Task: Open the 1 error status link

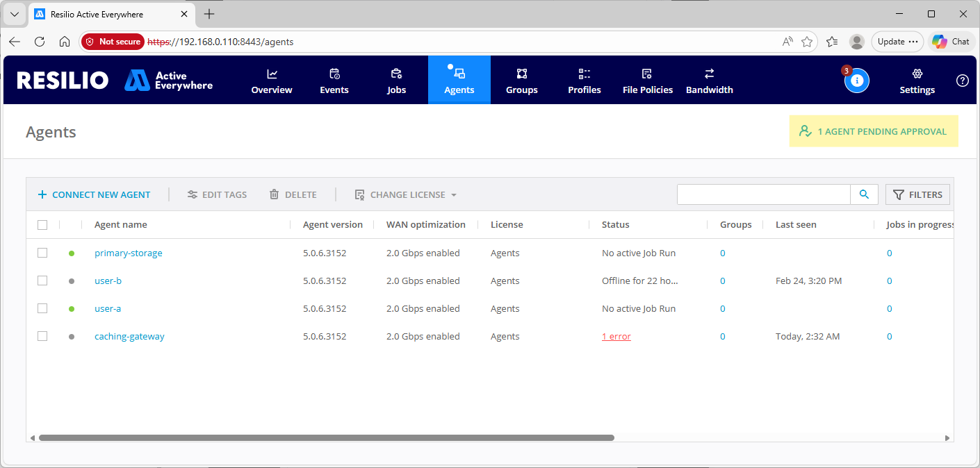Action: coord(616,337)
